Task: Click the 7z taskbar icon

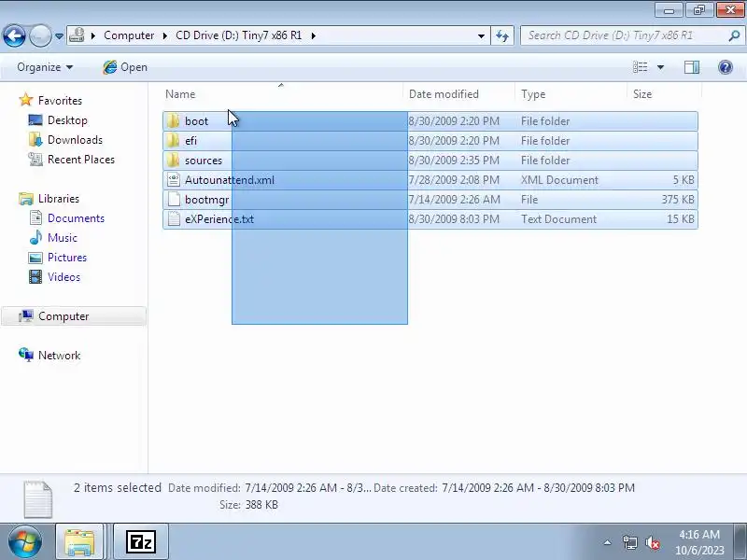Action: click(x=141, y=541)
